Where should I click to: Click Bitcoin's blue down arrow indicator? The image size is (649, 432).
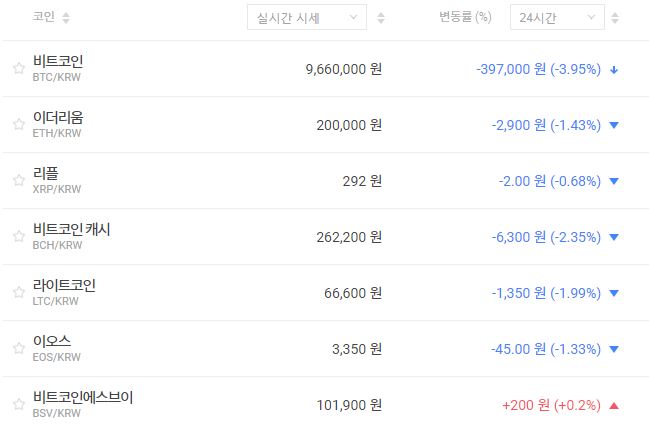click(614, 69)
